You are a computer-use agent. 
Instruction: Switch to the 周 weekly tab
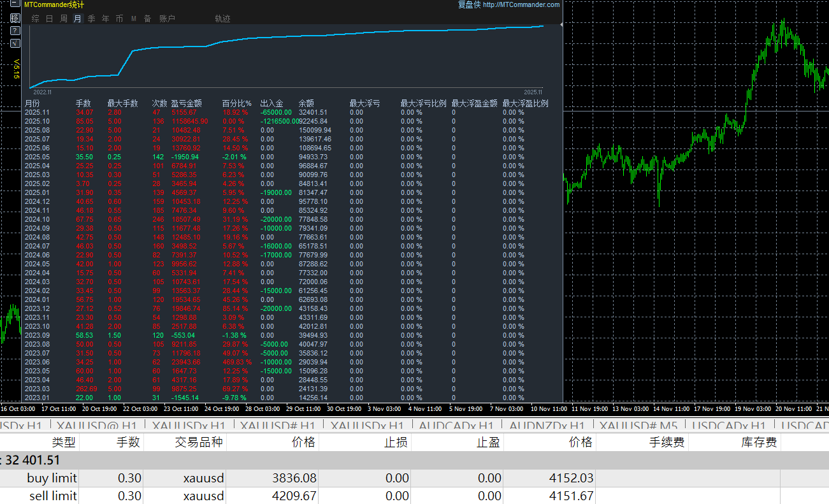(64, 19)
